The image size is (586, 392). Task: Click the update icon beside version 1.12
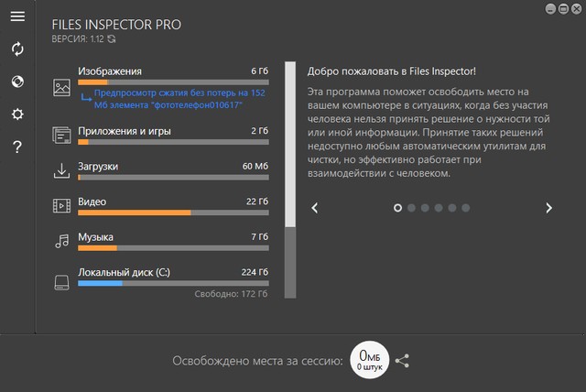[x=112, y=39]
